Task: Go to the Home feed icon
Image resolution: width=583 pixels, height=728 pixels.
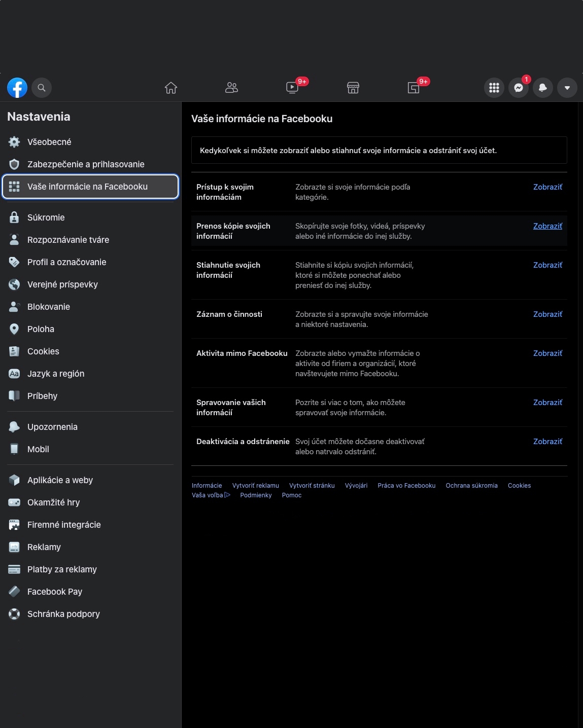Action: pyautogui.click(x=171, y=88)
